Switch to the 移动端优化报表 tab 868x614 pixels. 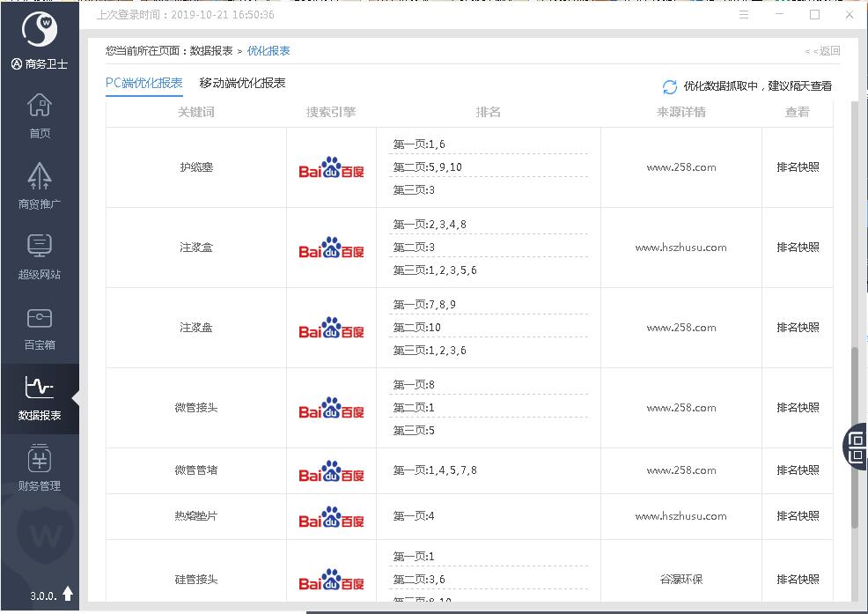click(x=242, y=84)
